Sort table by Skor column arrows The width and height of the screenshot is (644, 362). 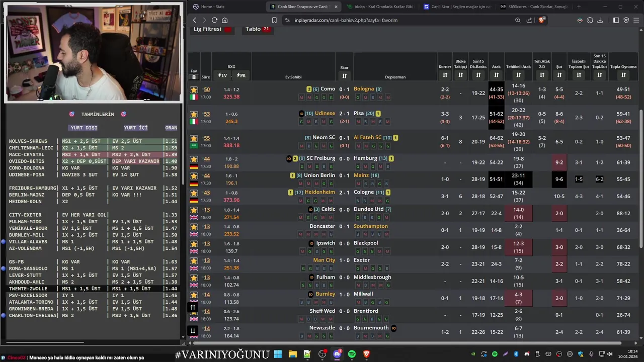click(344, 76)
